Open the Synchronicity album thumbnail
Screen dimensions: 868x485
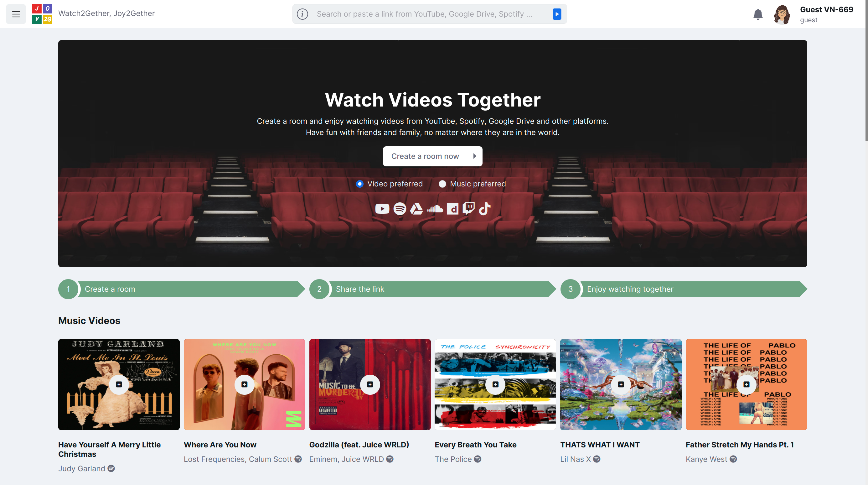495,384
